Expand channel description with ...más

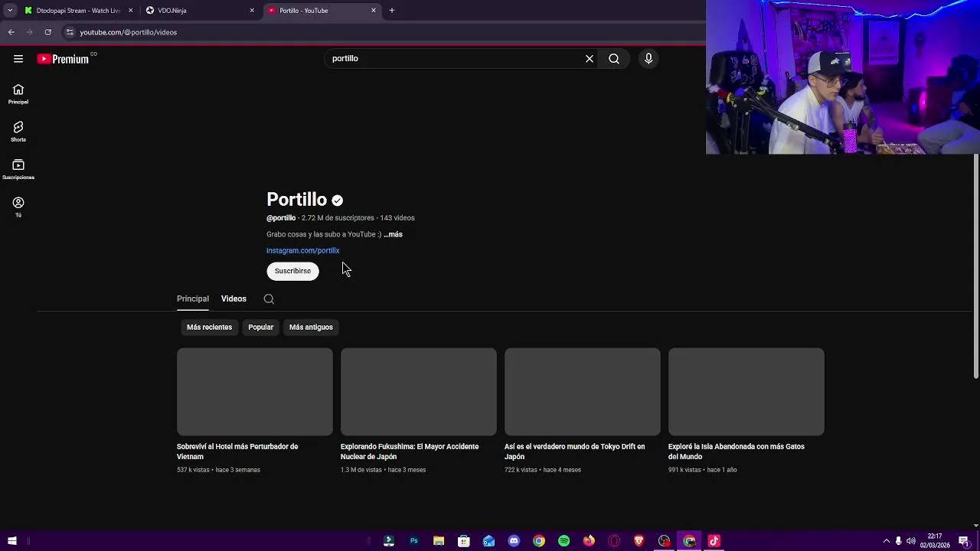click(393, 235)
